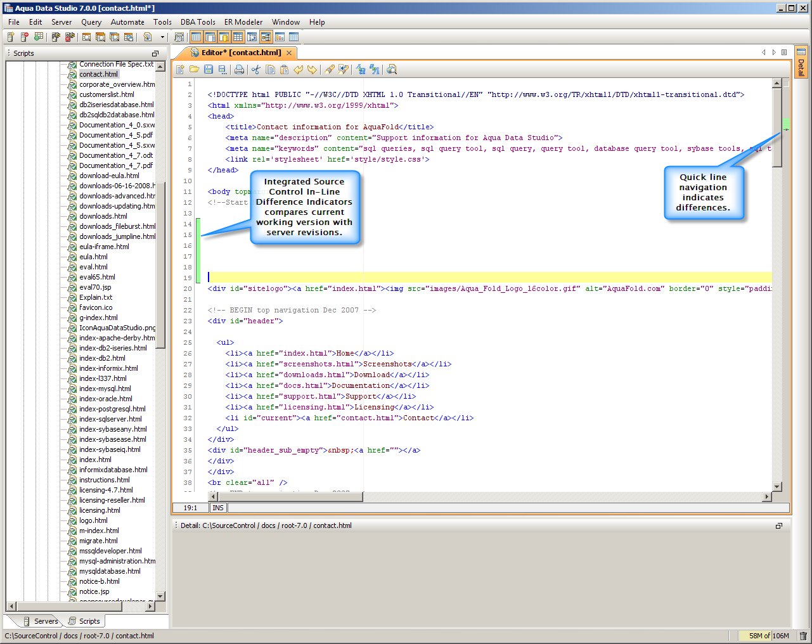Select index-mysql.html in the Scripts tree
This screenshot has height=644, width=812.
[x=105, y=389]
